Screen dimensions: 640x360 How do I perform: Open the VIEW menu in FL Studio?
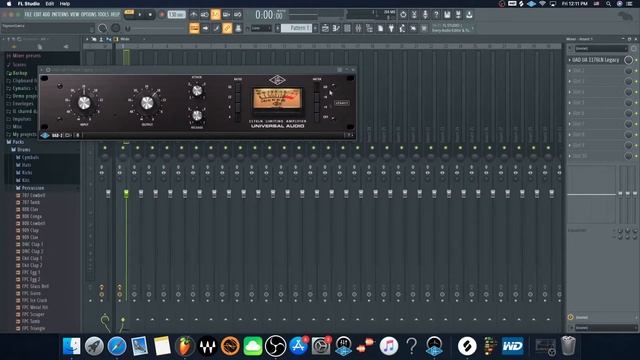pyautogui.click(x=75, y=14)
